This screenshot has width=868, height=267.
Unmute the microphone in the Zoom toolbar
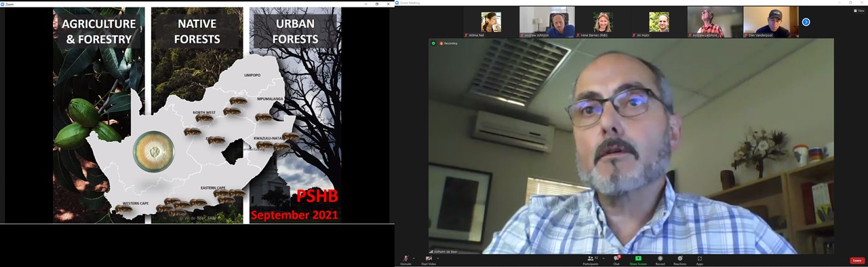coord(406,260)
